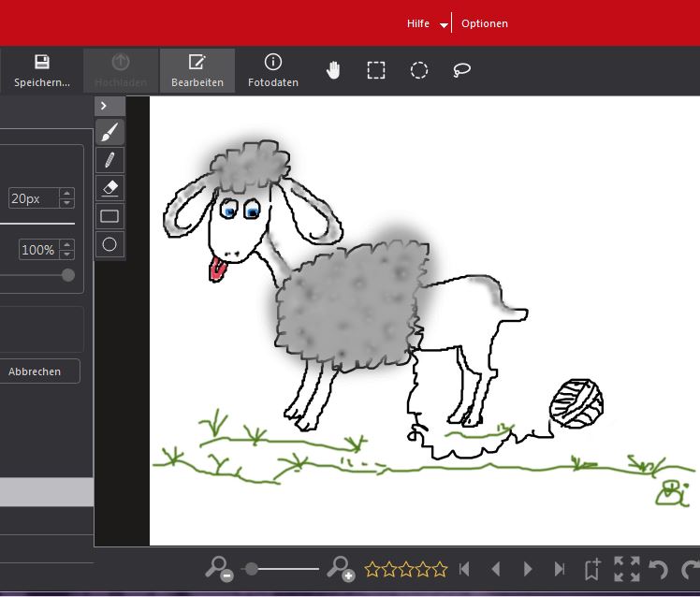700x597 pixels.
Task: Open the Optionen menu
Action: click(x=485, y=23)
